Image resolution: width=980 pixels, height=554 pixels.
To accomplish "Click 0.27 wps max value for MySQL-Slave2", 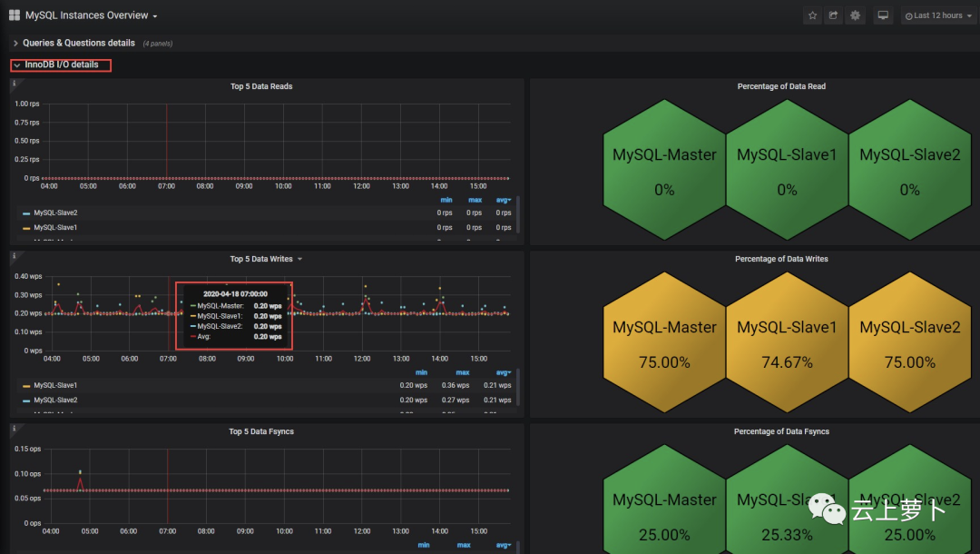I will [456, 401].
